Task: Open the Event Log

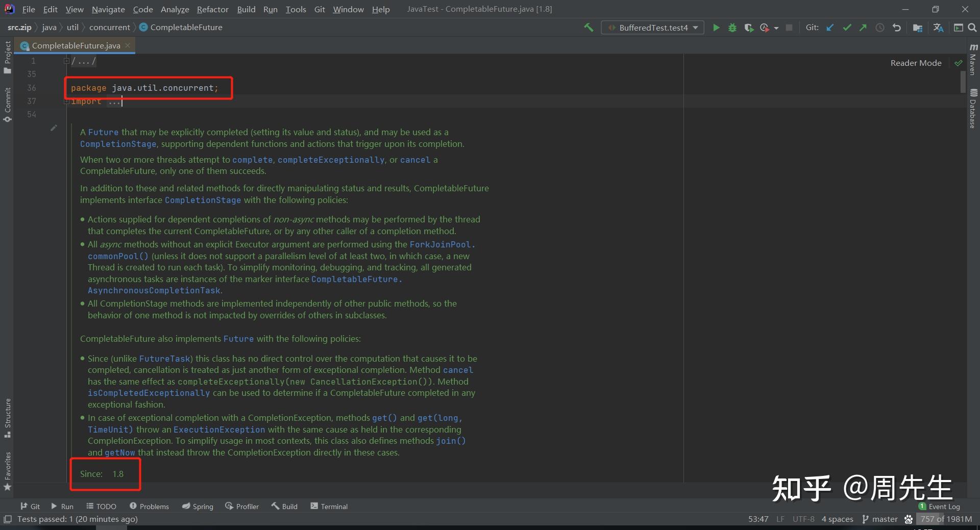Action: [x=939, y=506]
